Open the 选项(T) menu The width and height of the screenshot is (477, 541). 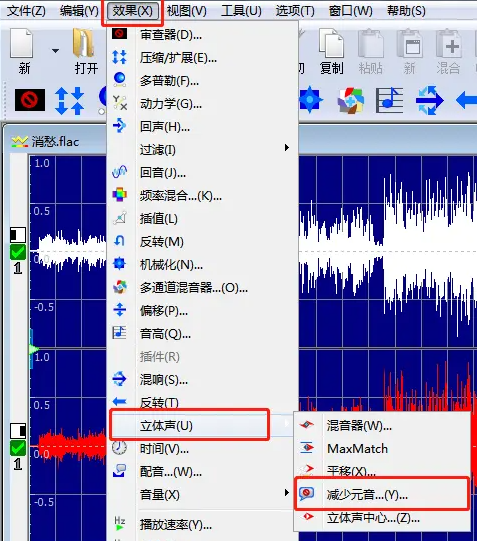click(x=295, y=11)
